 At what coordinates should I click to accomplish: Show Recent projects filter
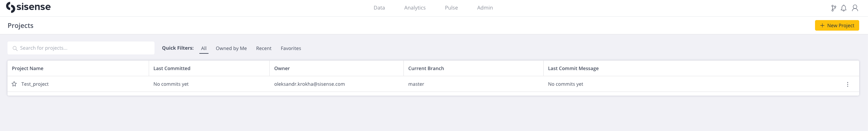264,48
